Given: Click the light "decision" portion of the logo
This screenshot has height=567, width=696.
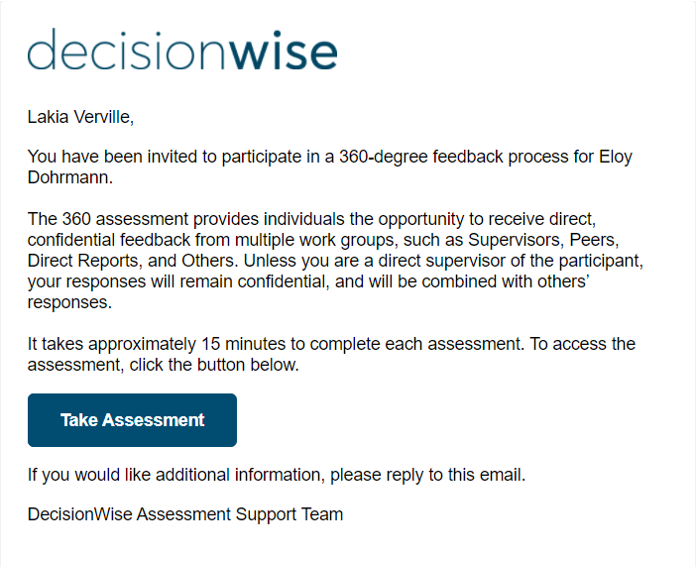Looking at the screenshot, I should coord(128,49).
